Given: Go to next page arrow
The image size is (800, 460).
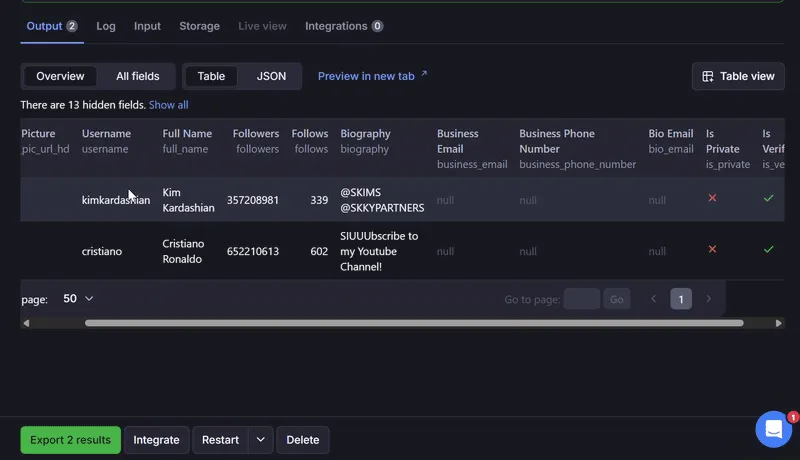Looking at the screenshot, I should pos(708,299).
